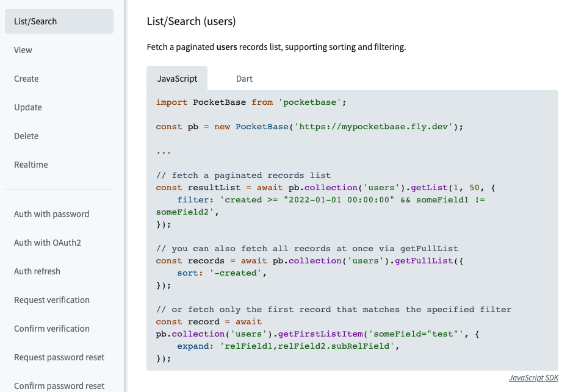Open Request password reset section

point(59,357)
